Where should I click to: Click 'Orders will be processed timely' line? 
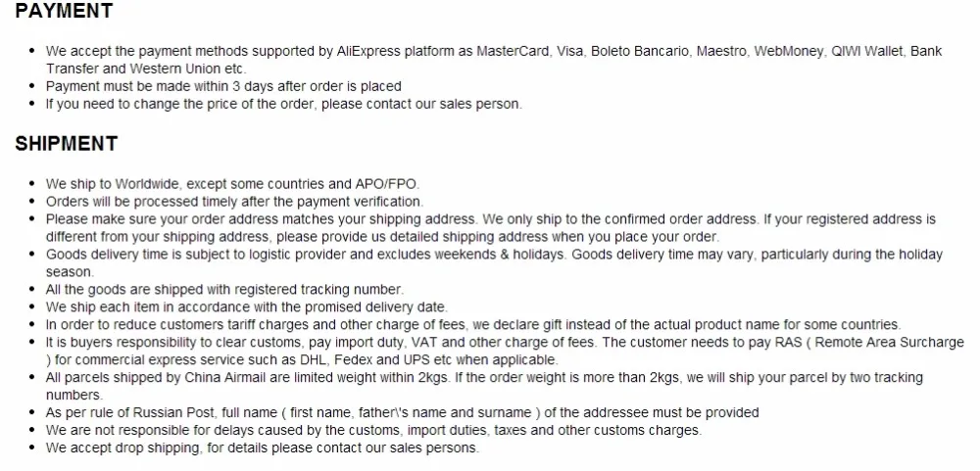click(234, 202)
